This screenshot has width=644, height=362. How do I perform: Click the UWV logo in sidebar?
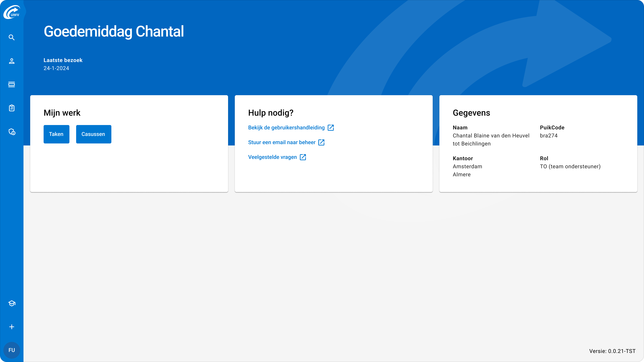tap(12, 12)
